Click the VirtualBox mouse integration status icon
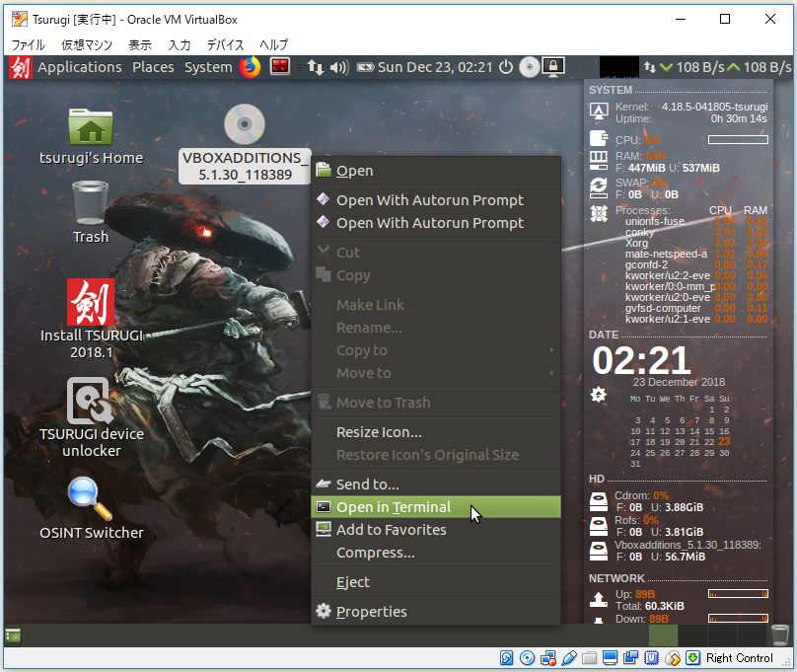797x672 pixels. [673, 658]
